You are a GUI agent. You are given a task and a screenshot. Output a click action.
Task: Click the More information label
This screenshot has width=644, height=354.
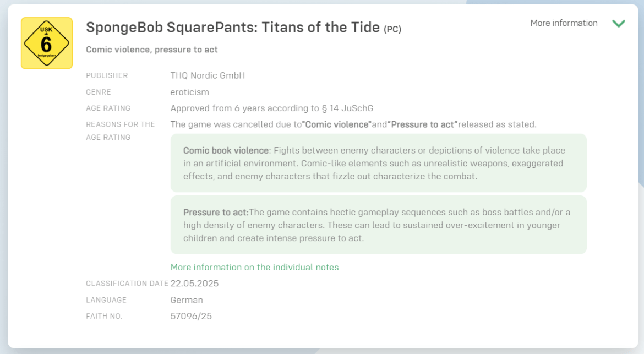(564, 23)
